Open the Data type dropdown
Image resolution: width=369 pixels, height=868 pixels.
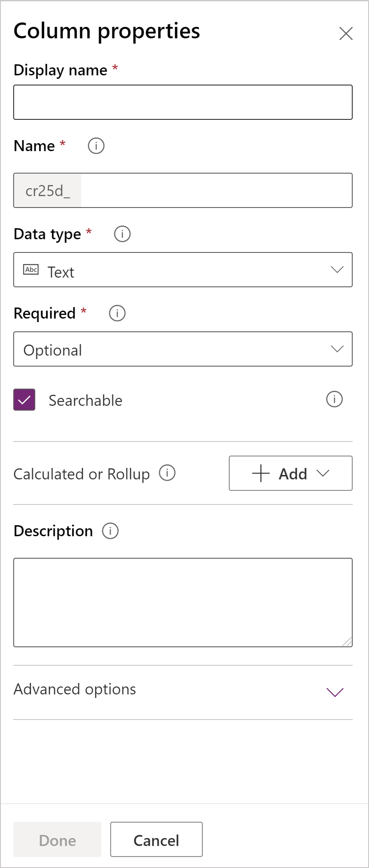coord(183,270)
